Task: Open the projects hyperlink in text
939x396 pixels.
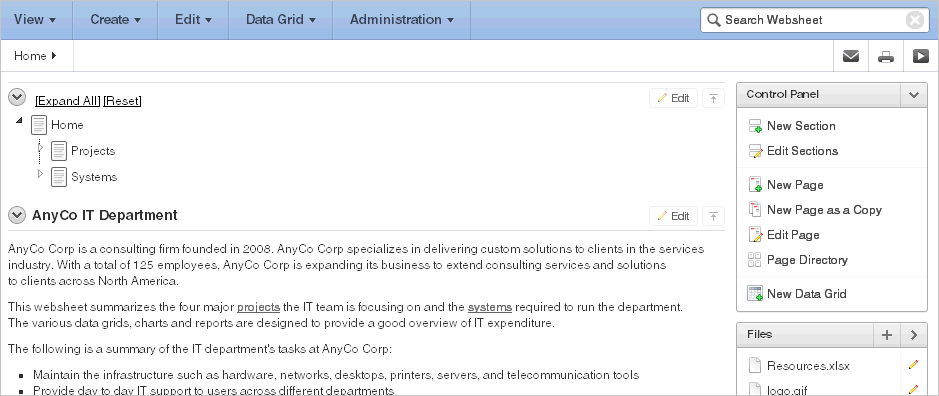Action: pyautogui.click(x=259, y=307)
